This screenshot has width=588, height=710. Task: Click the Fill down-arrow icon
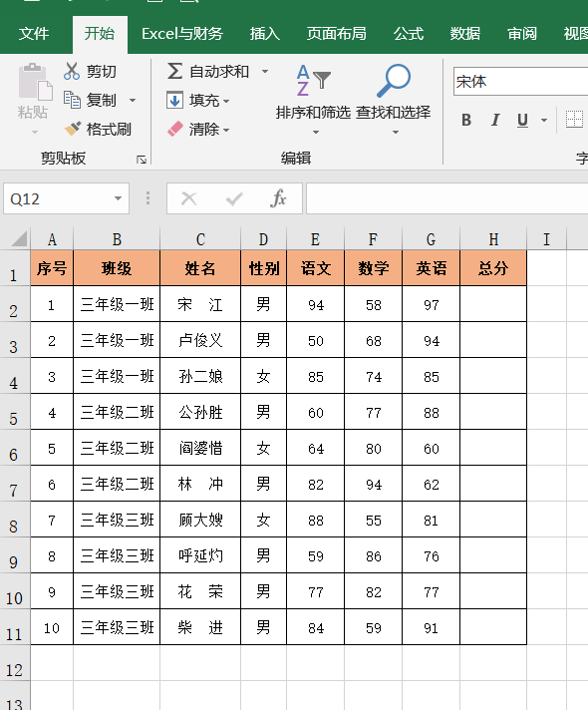pyautogui.click(x=174, y=100)
